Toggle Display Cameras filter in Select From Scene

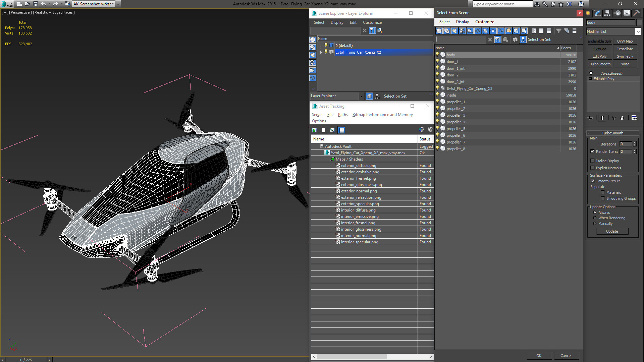point(462,31)
